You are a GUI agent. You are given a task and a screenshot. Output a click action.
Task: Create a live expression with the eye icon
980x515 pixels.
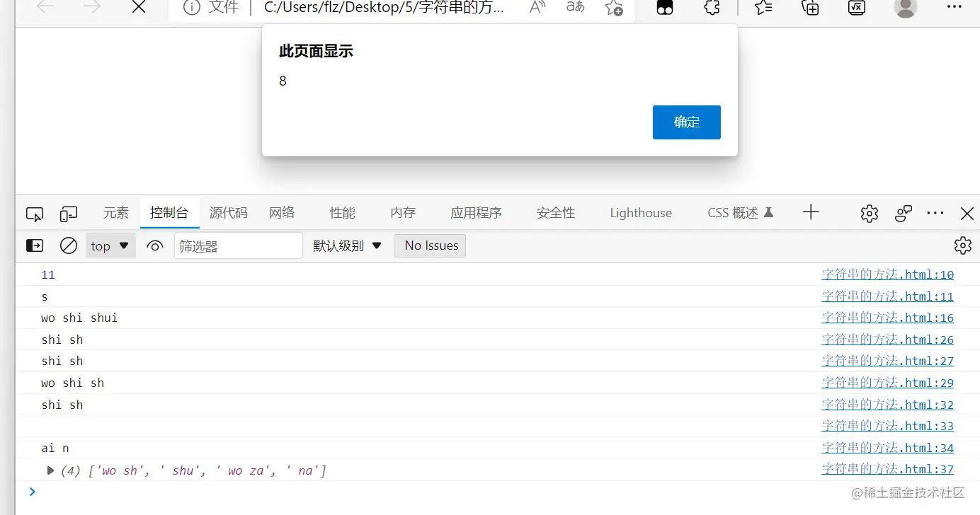154,245
